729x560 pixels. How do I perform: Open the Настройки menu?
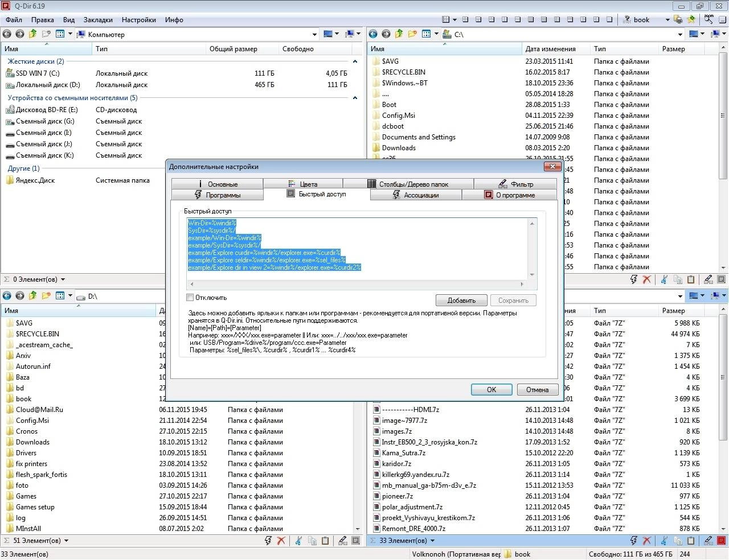click(139, 19)
